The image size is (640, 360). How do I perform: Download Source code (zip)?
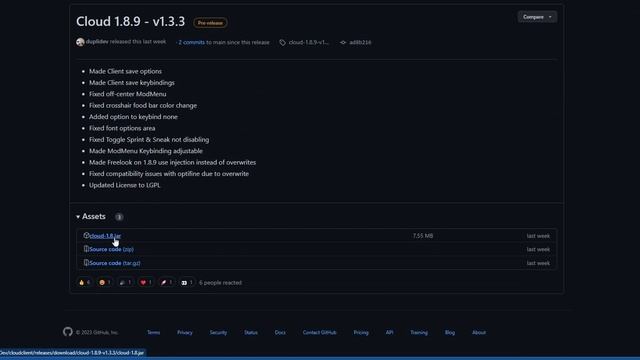[x=111, y=249]
